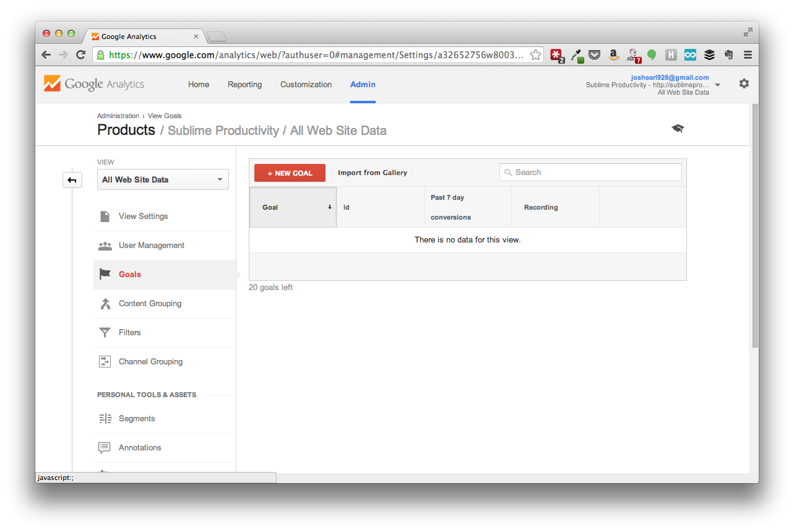794x532 pixels.
Task: Toggle full screen with window arrows icon
Action: [x=748, y=32]
